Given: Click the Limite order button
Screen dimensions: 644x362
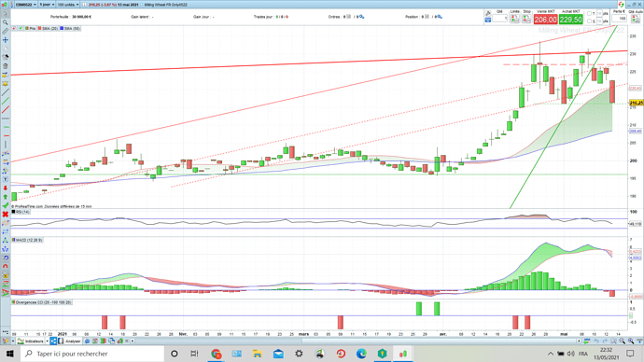Looking at the screenshot, I should click(514, 19).
